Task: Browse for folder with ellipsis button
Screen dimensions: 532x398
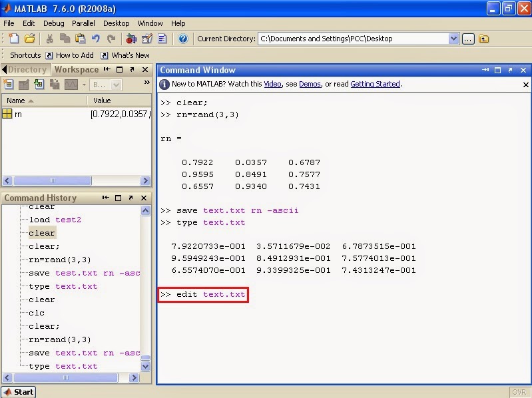Action: [468, 39]
